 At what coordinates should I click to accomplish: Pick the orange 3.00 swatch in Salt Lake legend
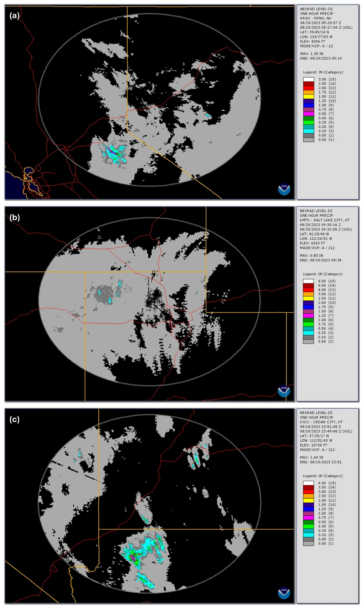pyautogui.click(x=308, y=294)
